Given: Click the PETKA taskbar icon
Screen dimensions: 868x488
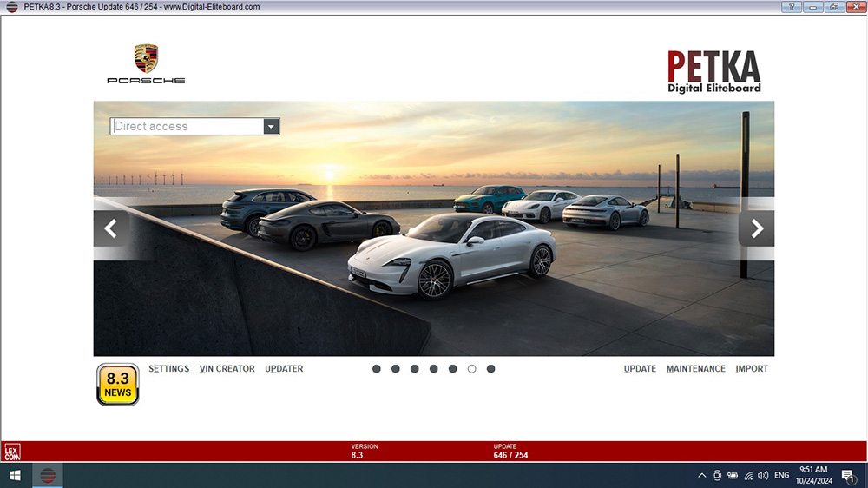Looking at the screenshot, I should pyautogui.click(x=48, y=475).
